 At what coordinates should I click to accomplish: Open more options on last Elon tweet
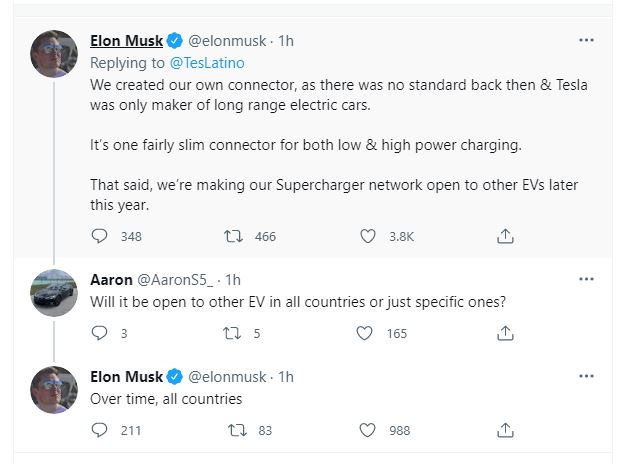[587, 377]
